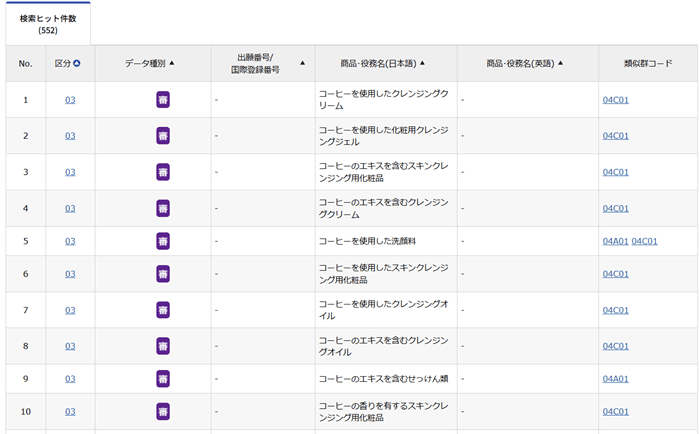Open class 03 link in row 8
This screenshot has height=434, width=700.
click(x=70, y=346)
